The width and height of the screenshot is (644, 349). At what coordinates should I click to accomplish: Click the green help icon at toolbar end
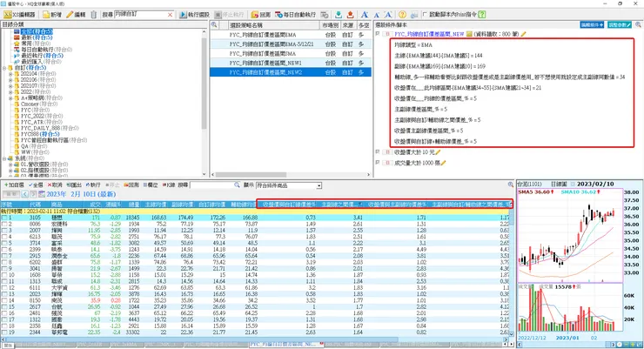[482, 15]
